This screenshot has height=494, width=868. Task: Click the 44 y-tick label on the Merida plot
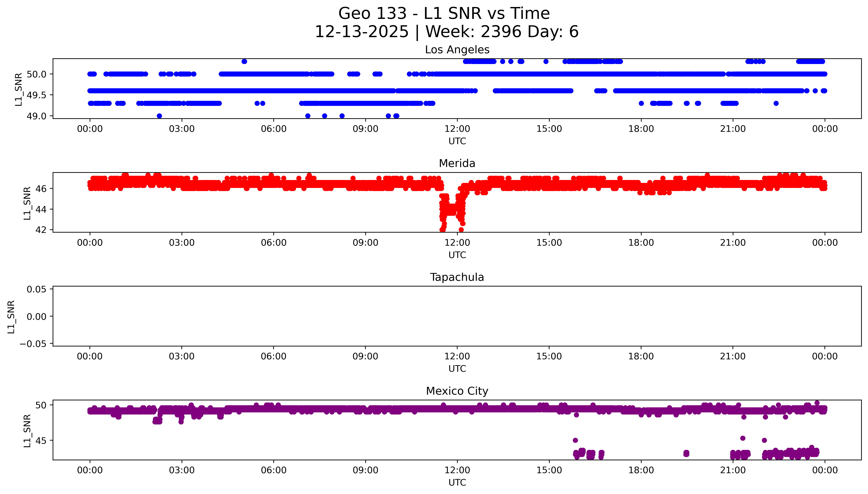(x=41, y=209)
